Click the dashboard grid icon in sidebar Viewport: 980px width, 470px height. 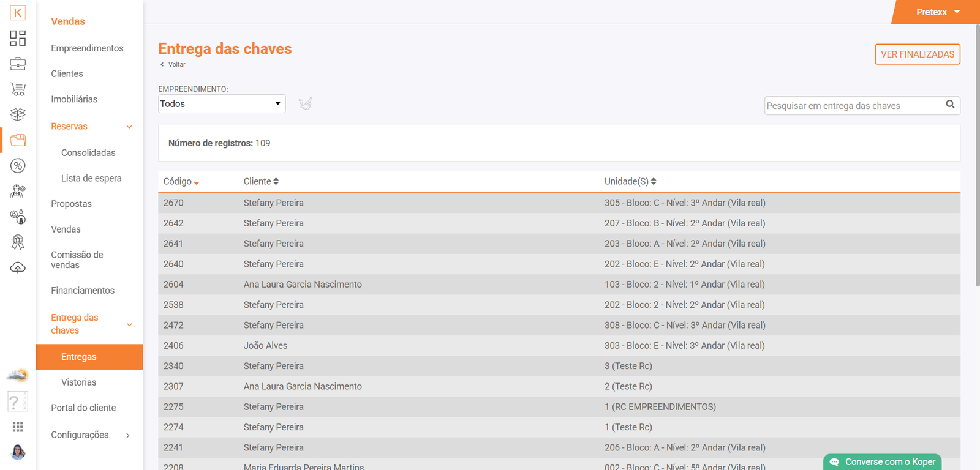[x=18, y=38]
